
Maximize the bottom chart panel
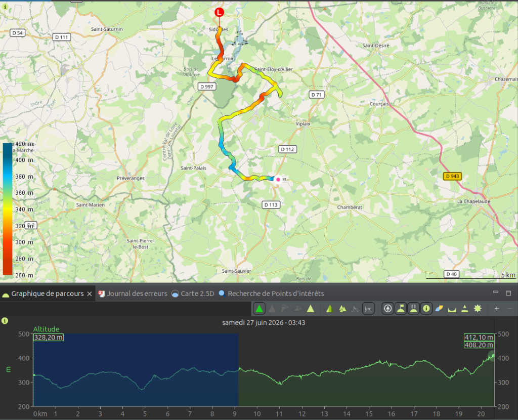click(508, 293)
